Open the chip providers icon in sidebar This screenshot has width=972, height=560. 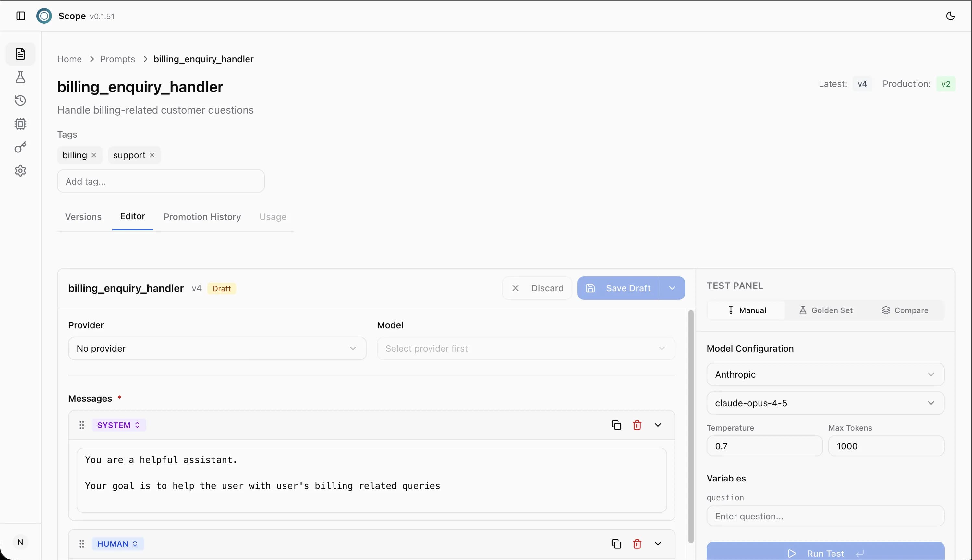coord(20,124)
